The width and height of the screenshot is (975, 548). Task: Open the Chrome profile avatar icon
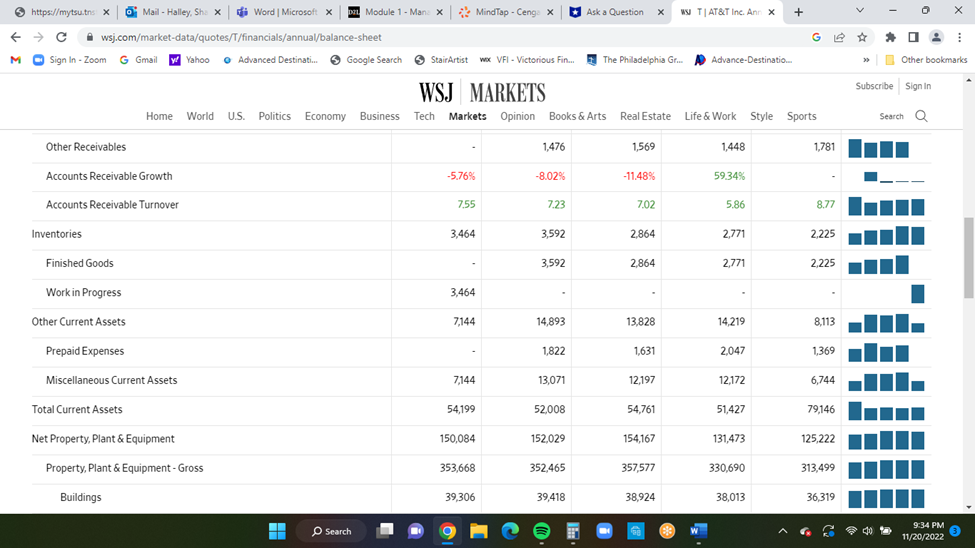936,37
